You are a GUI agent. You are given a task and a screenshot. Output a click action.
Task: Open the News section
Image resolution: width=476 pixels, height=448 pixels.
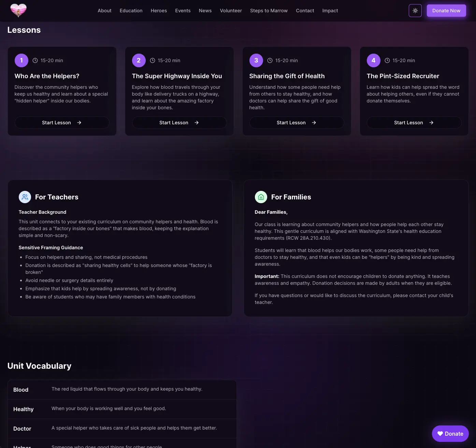tap(205, 11)
